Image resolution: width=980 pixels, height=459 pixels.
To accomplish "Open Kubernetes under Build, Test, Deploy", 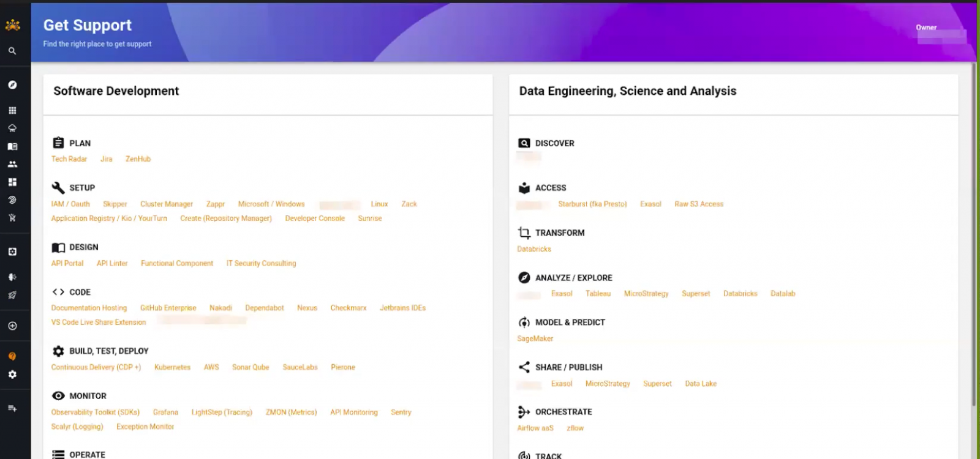I will pos(172,368).
